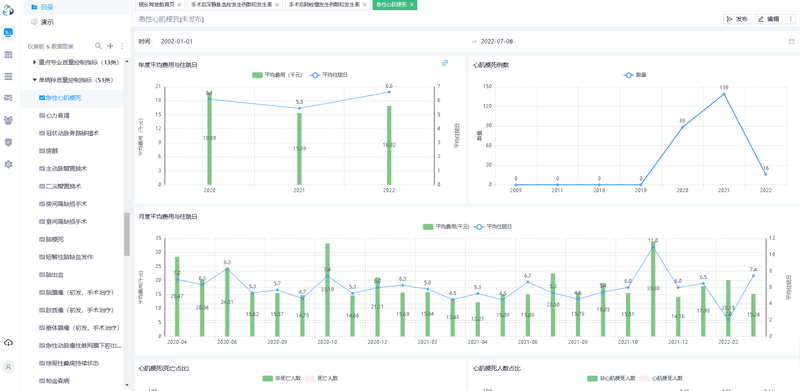Open 脑出血 dashboard in tree
This screenshot has height=391, width=800.
click(x=54, y=275)
